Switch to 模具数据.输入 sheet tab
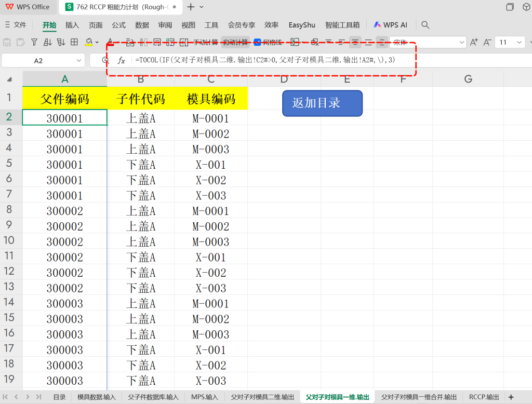The width and height of the screenshot is (532, 404). [96, 397]
